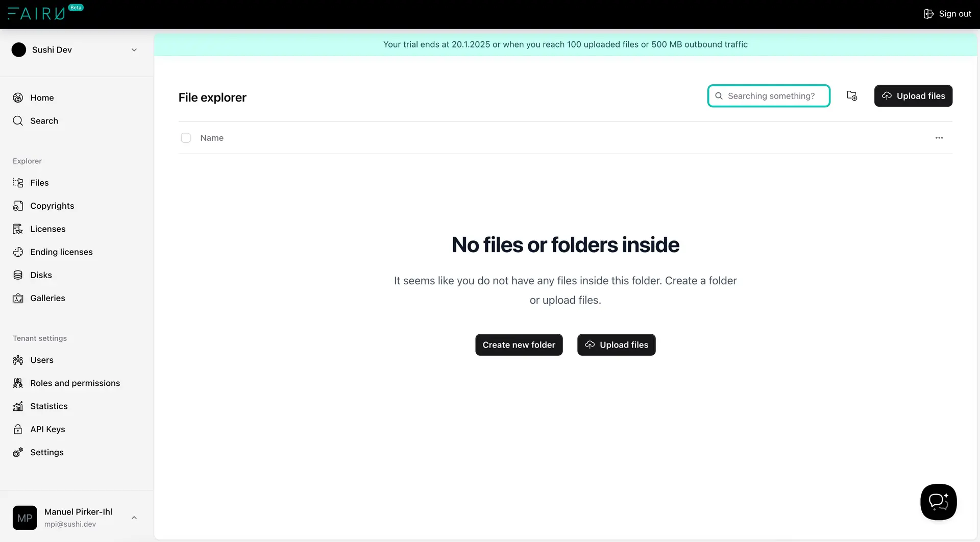Open the API Keys page

46,429
